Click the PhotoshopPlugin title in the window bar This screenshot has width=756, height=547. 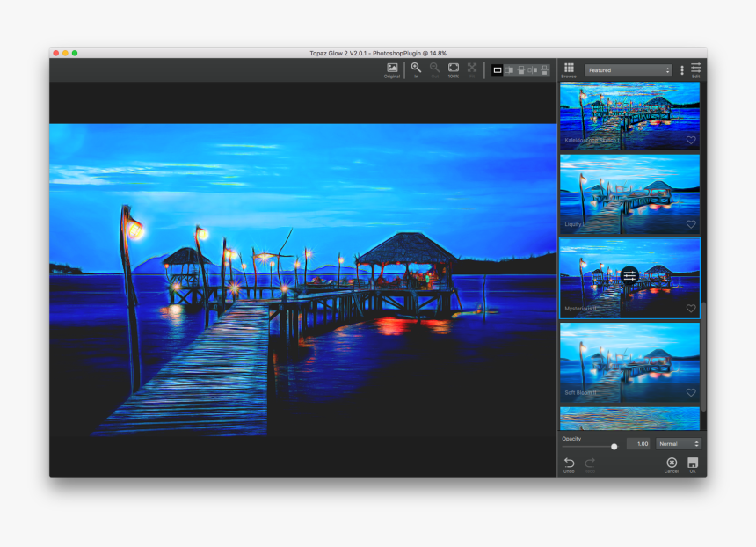404,52
